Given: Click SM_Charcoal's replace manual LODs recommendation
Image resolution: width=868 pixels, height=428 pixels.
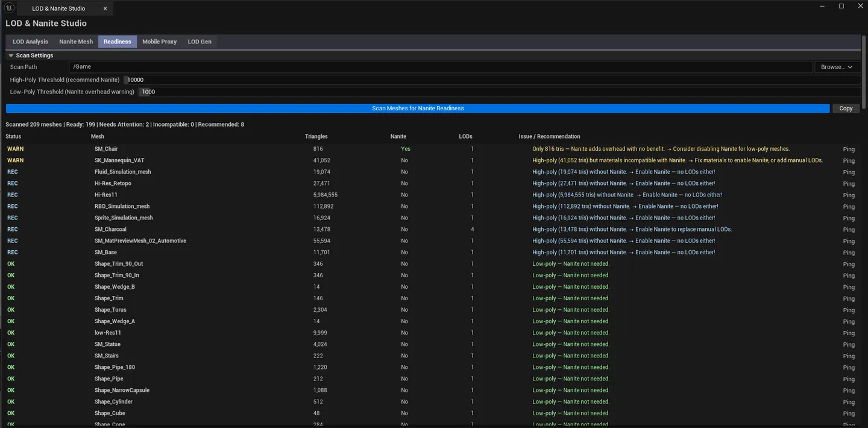Looking at the screenshot, I should pyautogui.click(x=632, y=229).
